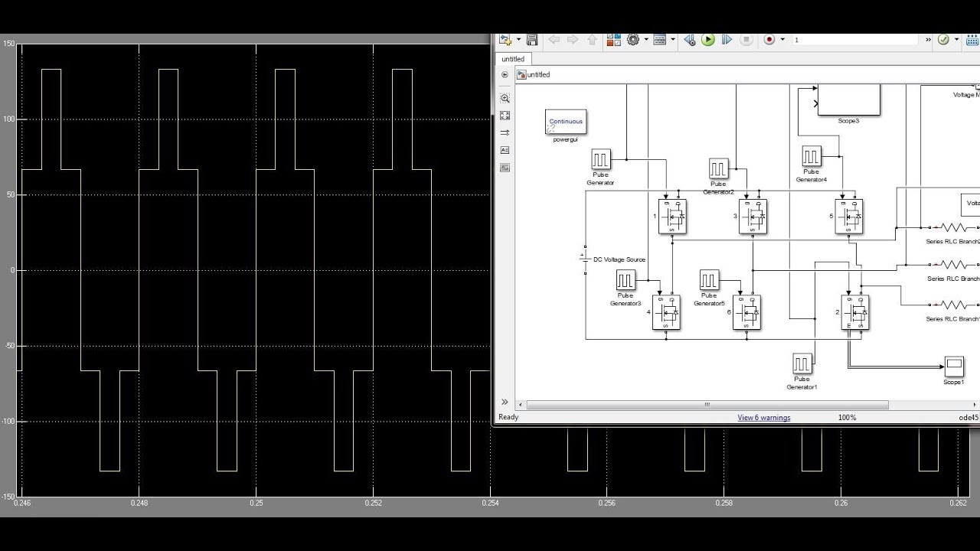Viewport: 980px width, 551px height.
Task: Select the Pulse Generator2 block
Action: click(x=718, y=168)
